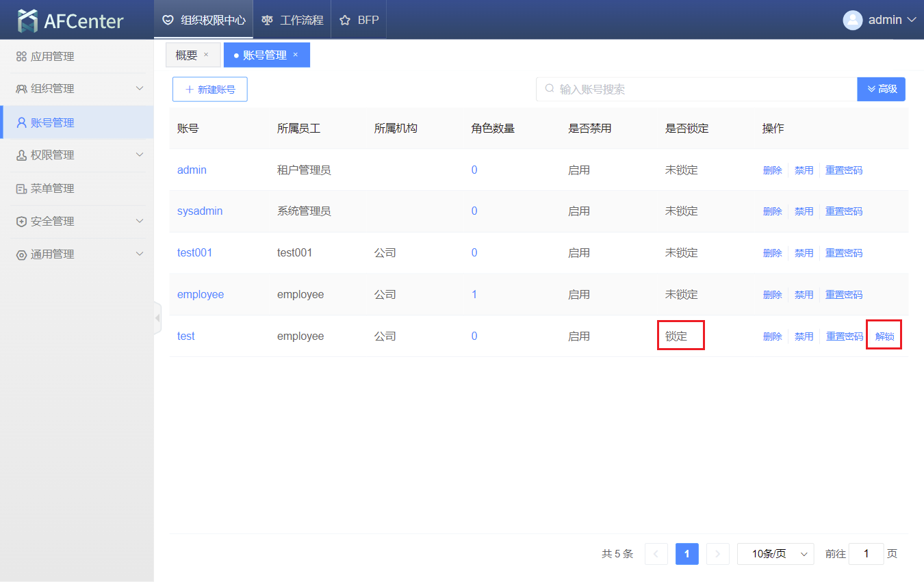This screenshot has width=924, height=582.
Task: Click 系统管理员 cell in sysadmin row
Action: [x=304, y=211]
